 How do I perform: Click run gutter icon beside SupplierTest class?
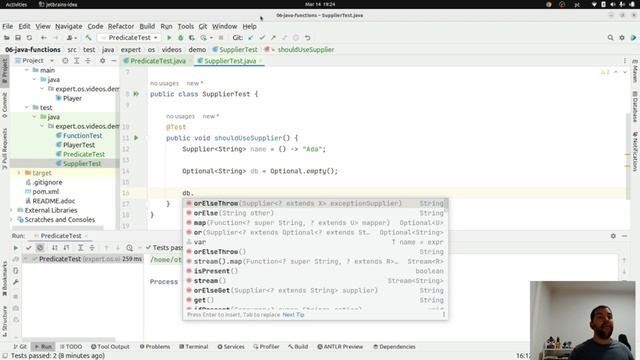(136, 94)
